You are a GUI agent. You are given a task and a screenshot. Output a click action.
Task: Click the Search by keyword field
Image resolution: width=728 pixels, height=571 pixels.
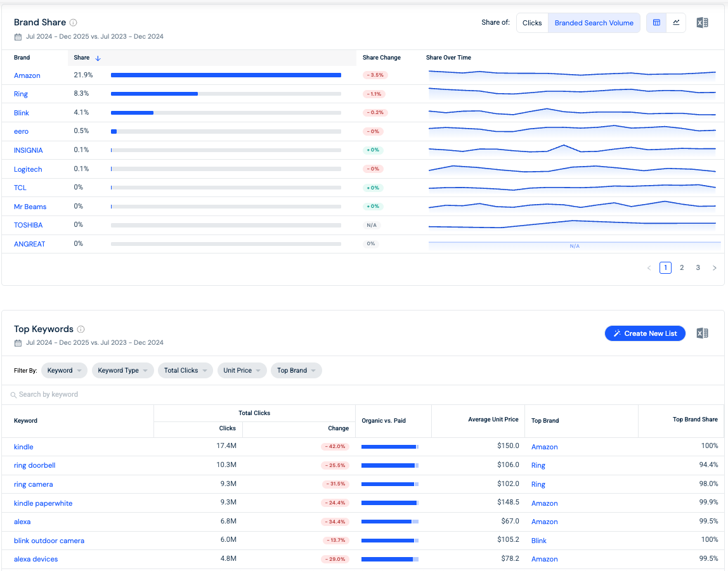(x=363, y=394)
